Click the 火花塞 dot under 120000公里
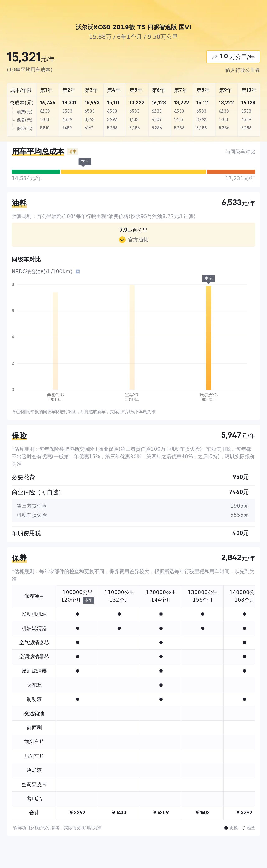Image resolution: width=267 pixels, height=868 pixels. click(x=161, y=685)
